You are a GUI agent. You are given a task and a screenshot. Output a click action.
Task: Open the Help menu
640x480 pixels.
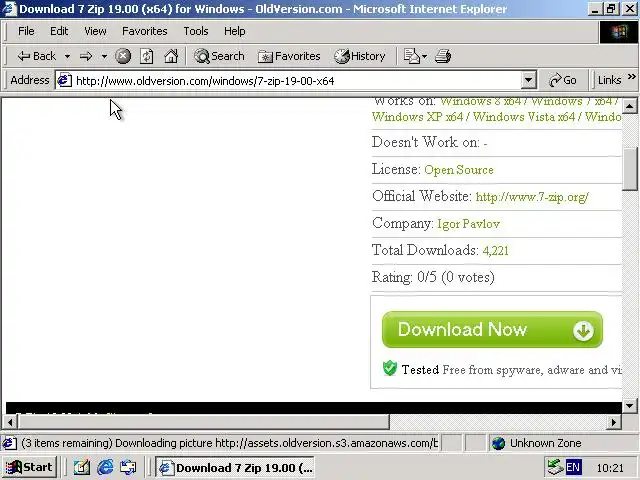234,31
